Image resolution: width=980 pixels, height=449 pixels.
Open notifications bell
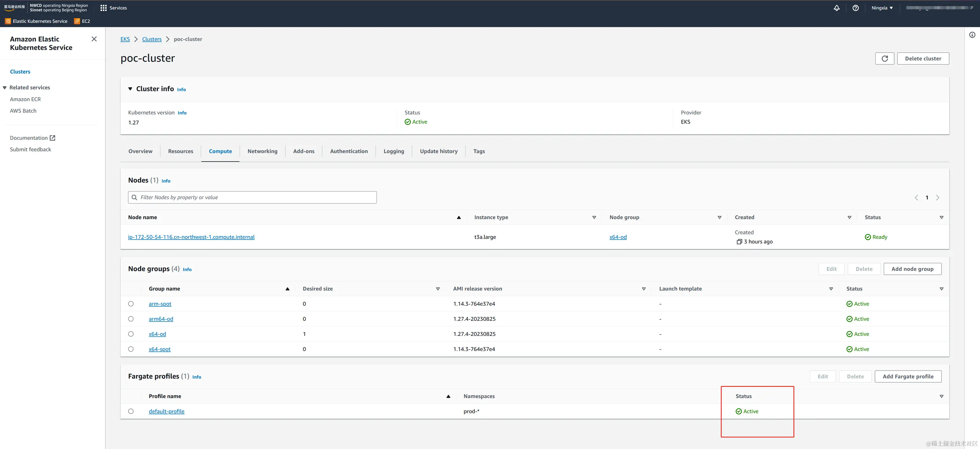pyautogui.click(x=836, y=7)
